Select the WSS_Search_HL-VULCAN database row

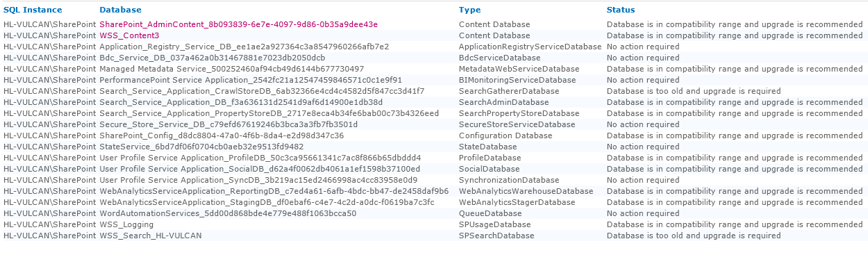[x=151, y=236]
